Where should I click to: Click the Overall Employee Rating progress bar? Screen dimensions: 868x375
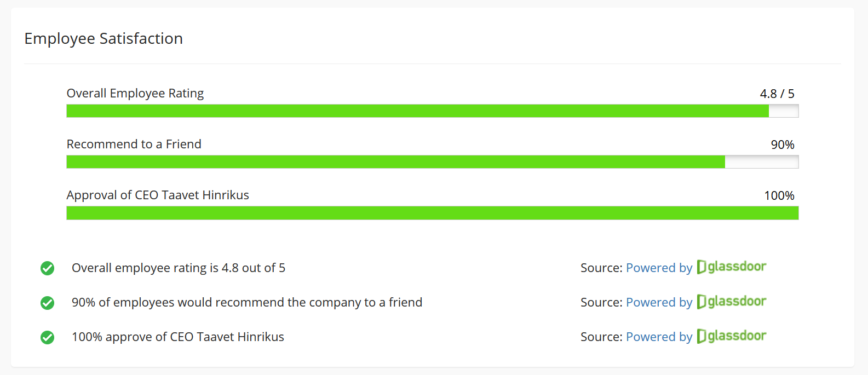tap(433, 111)
